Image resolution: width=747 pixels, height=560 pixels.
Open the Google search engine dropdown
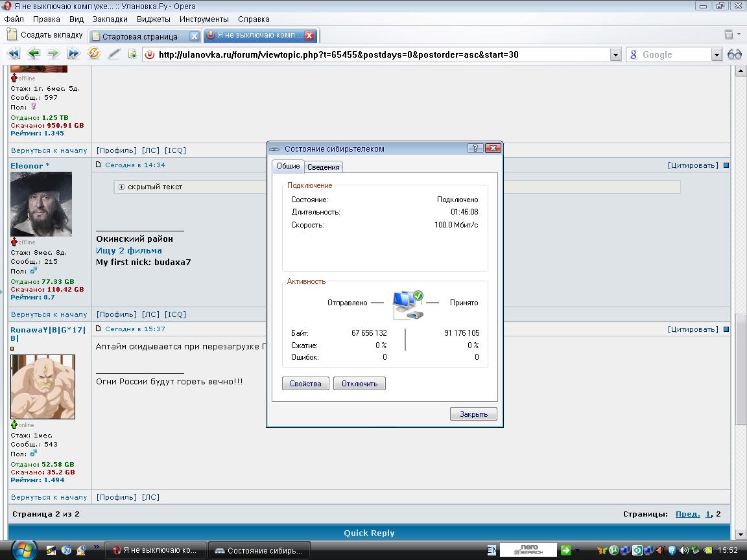[717, 55]
